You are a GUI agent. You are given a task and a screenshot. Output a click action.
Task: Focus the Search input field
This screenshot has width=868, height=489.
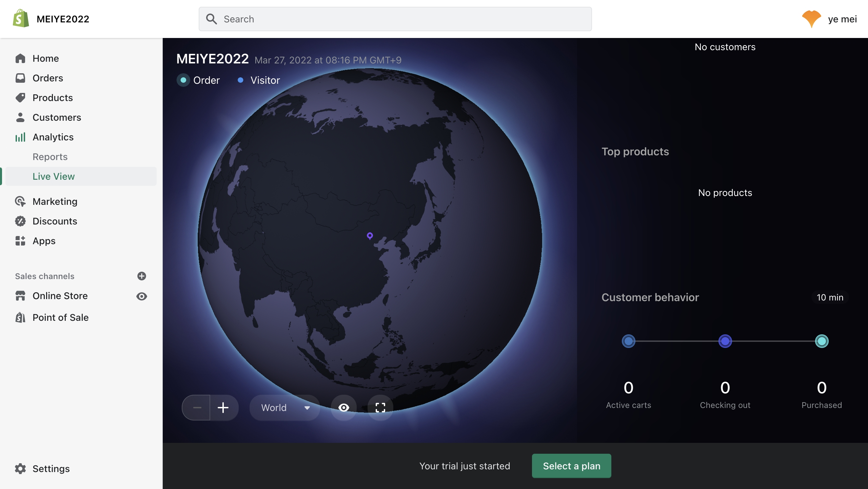pyautogui.click(x=395, y=19)
